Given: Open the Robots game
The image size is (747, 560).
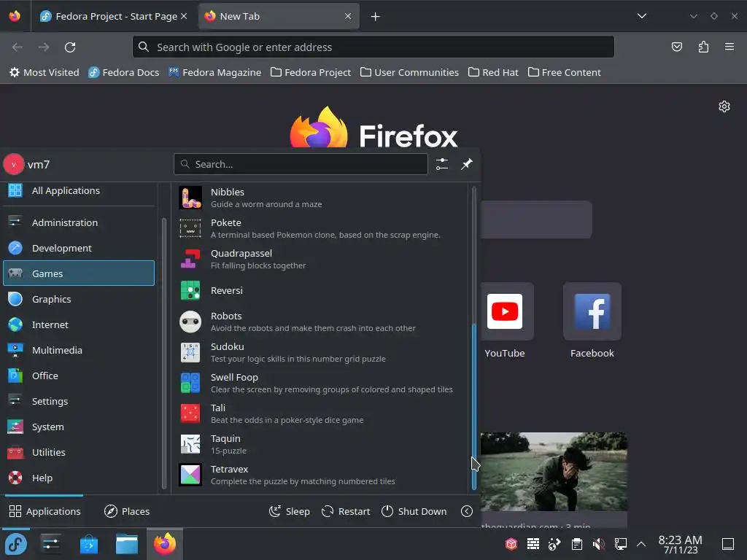Looking at the screenshot, I should coord(320,322).
